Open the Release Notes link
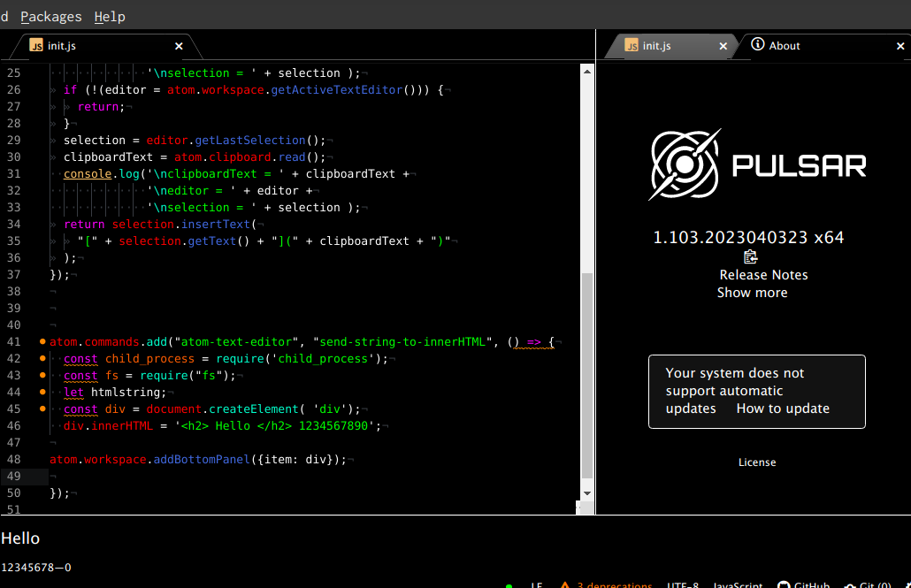 click(763, 274)
